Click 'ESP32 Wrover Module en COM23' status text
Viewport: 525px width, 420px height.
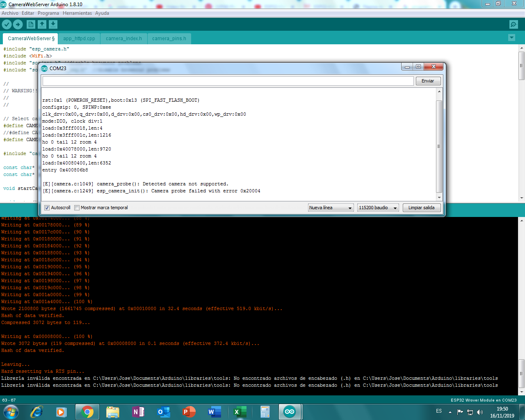(484, 400)
